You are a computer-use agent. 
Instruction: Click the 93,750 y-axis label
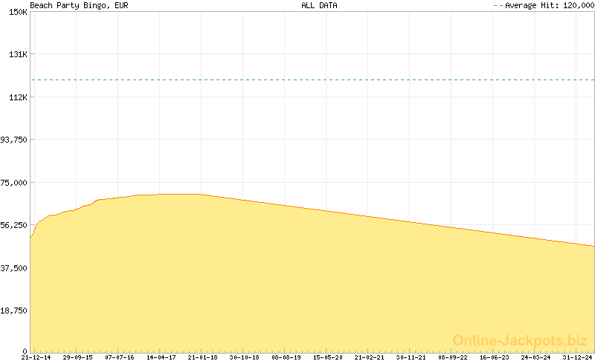pyautogui.click(x=13, y=140)
